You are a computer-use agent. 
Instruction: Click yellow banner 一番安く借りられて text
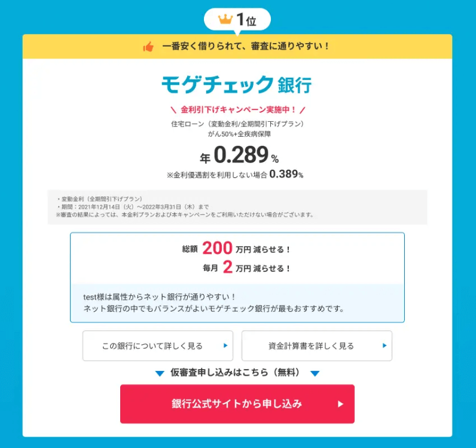[246, 47]
